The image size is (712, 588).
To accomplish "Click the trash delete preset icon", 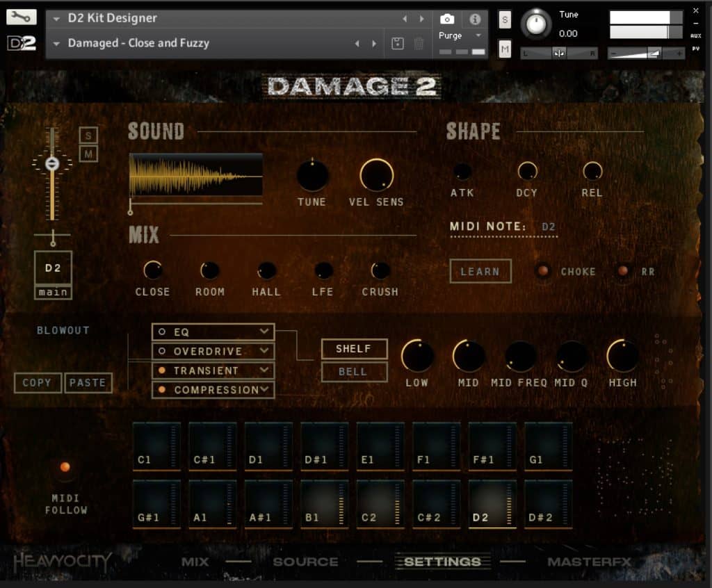I will pos(419,44).
